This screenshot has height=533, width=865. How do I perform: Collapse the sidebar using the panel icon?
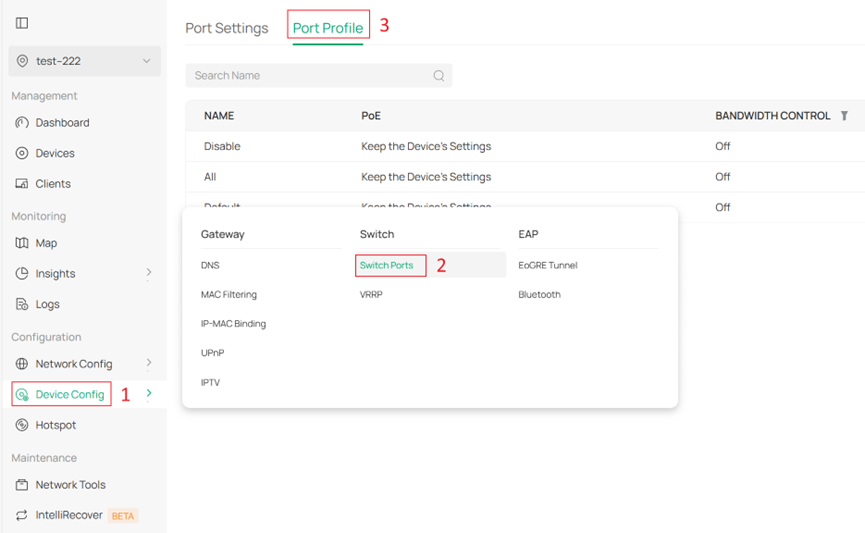click(22, 23)
